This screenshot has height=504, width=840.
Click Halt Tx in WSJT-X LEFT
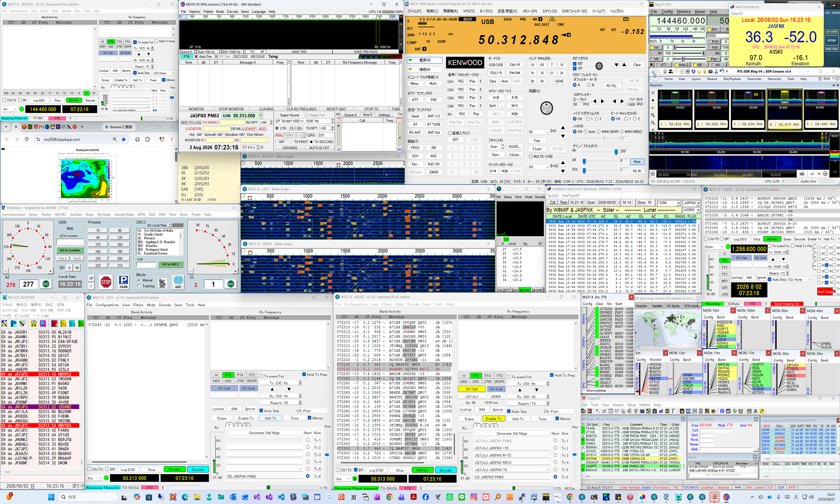270,418
